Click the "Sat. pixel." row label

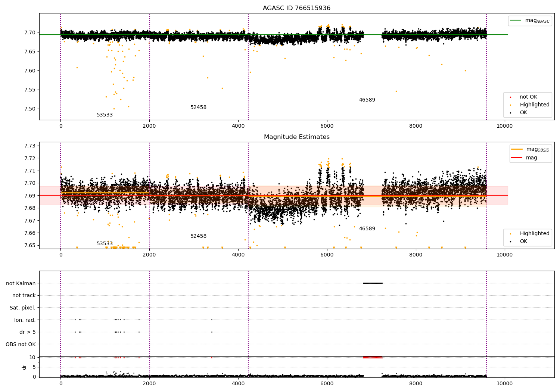pyautogui.click(x=23, y=308)
